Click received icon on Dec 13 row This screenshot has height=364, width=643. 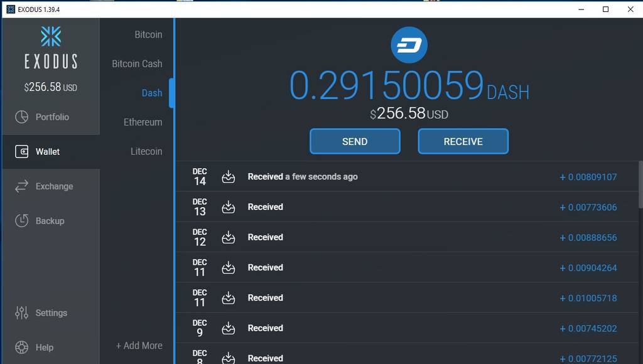coord(229,207)
